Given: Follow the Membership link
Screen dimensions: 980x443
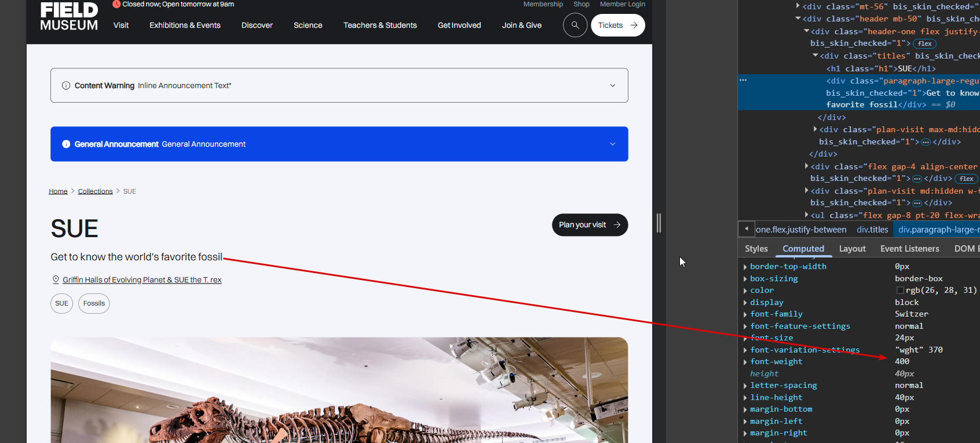Looking at the screenshot, I should pyautogui.click(x=543, y=4).
